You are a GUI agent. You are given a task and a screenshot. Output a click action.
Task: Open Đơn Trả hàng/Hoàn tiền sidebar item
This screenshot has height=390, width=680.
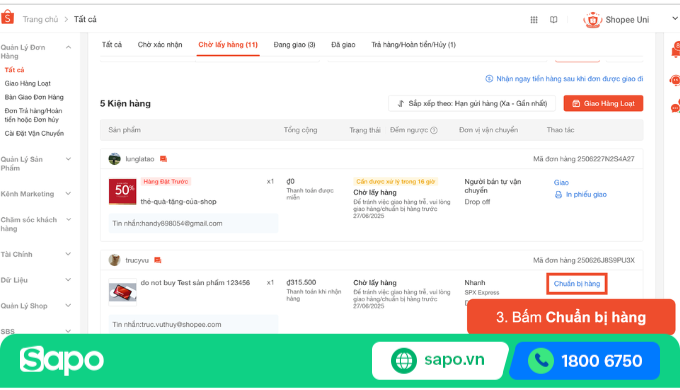tap(33, 115)
